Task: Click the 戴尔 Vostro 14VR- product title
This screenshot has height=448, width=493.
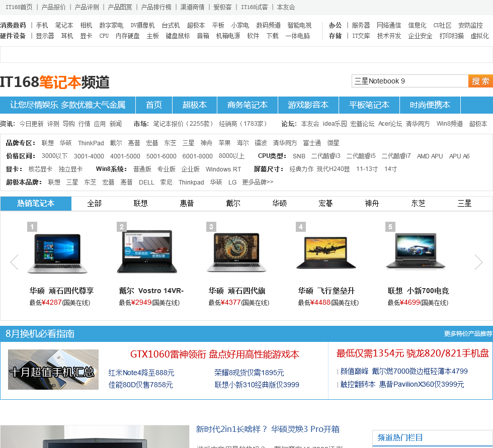Action: coord(151,291)
